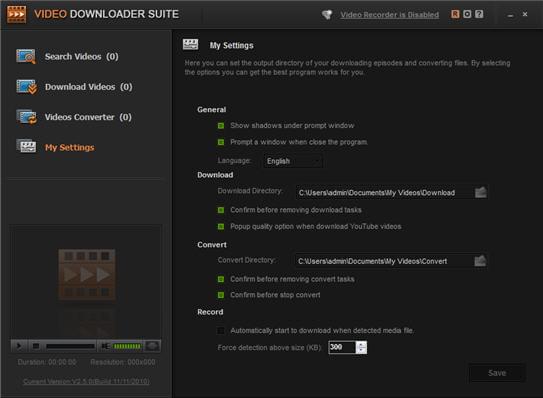This screenshot has width=543, height=398.
Task: Click the Resolution: 000x000 text
Action: [123, 362]
